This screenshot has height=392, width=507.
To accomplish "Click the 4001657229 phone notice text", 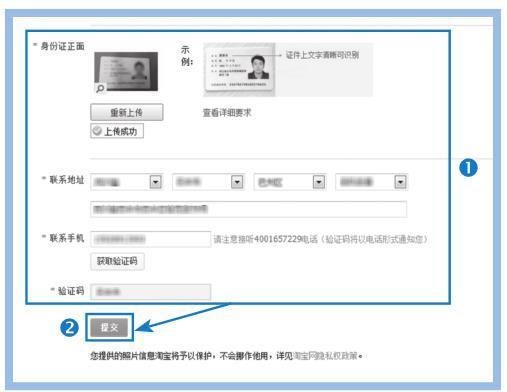I will pos(320,239).
